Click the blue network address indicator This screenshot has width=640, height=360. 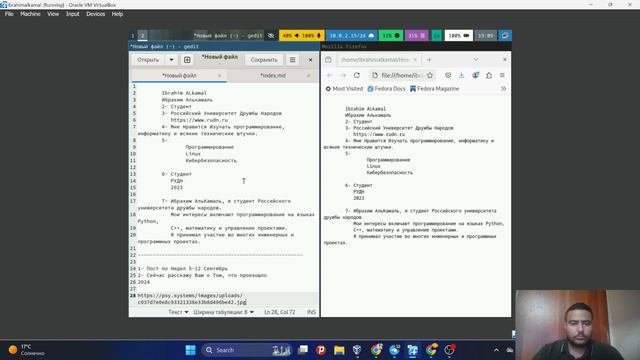(351, 36)
